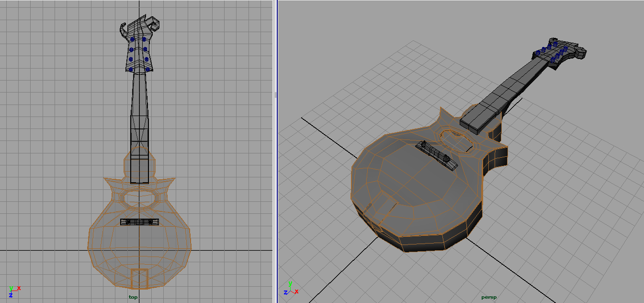Click the sound hole cavity in perspective view
Viewport: 644px width, 303px height.
pos(456,140)
